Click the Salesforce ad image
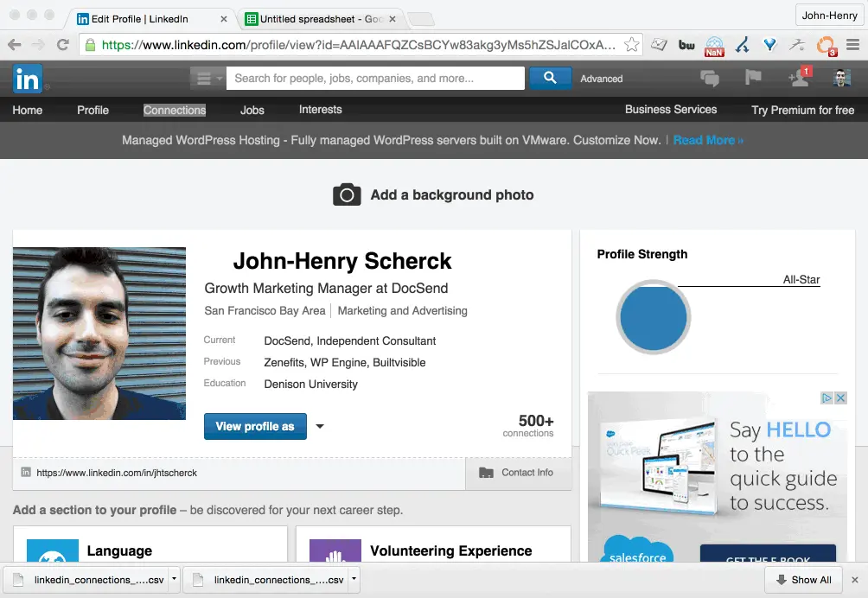868x598 pixels. [x=717, y=477]
